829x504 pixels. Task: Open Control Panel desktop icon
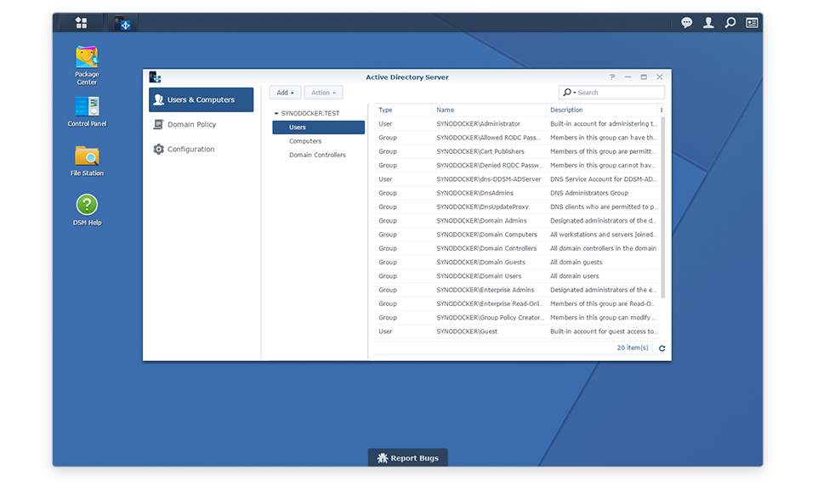pyautogui.click(x=87, y=107)
